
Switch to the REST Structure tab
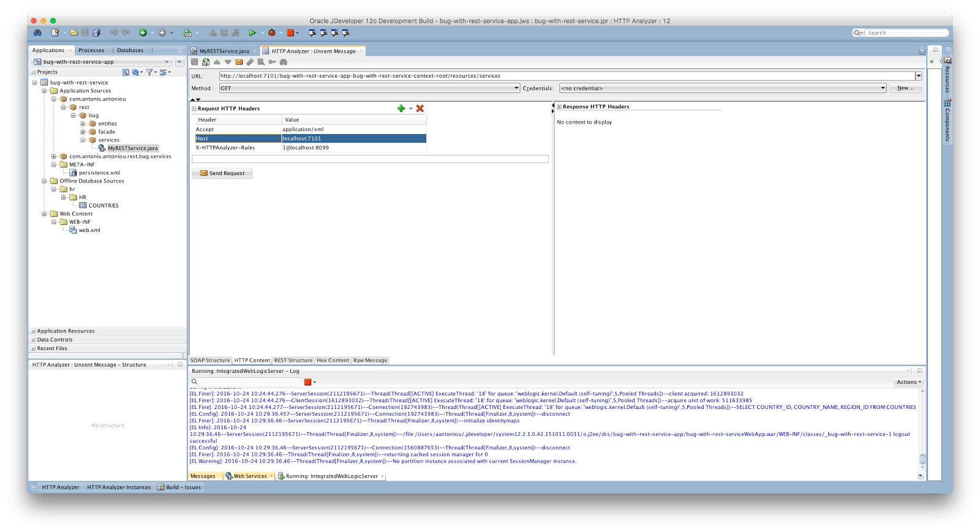[x=293, y=361]
